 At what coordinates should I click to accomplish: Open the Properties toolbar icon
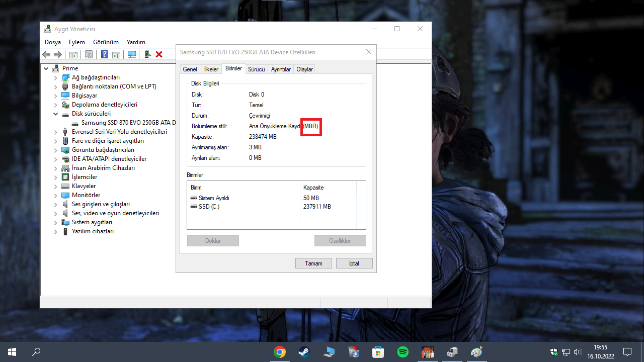pyautogui.click(x=89, y=54)
